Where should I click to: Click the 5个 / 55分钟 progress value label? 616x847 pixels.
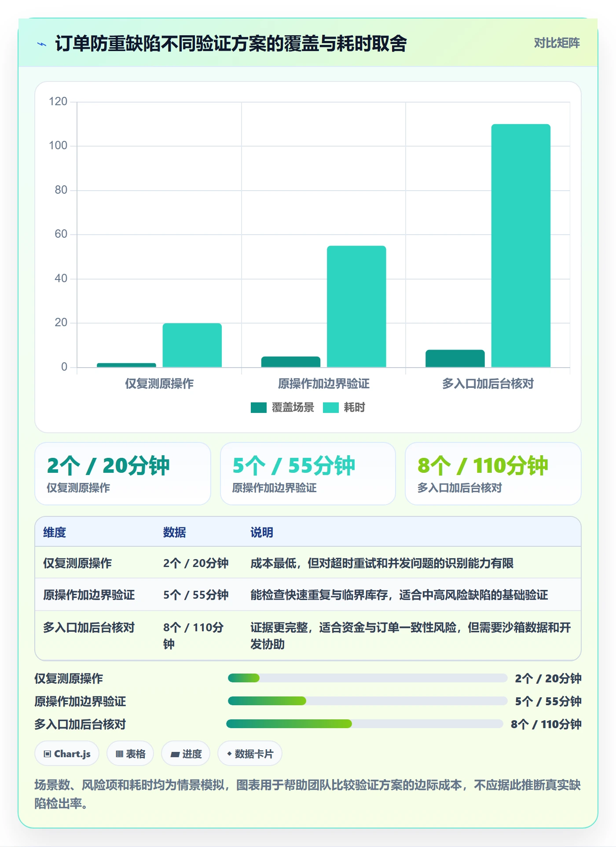pos(548,701)
